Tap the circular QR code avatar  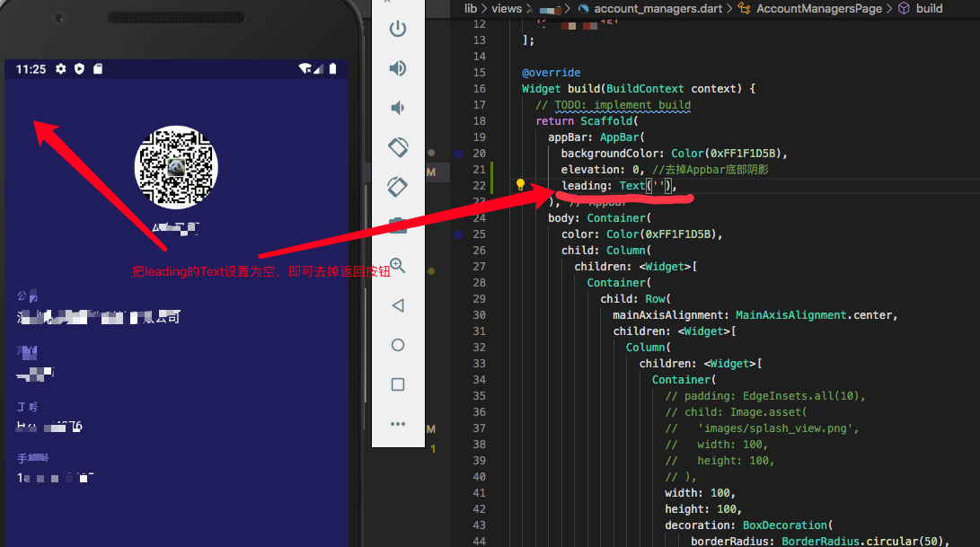[x=176, y=168]
